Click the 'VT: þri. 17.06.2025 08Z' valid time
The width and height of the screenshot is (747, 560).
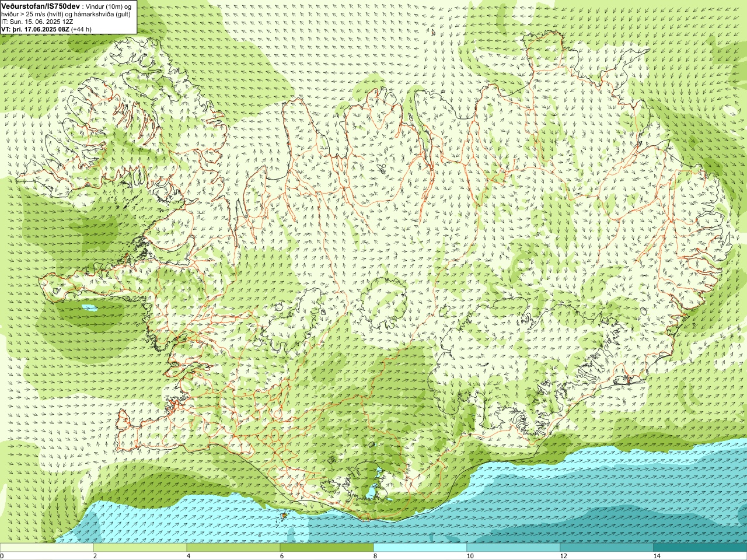[x=34, y=29]
